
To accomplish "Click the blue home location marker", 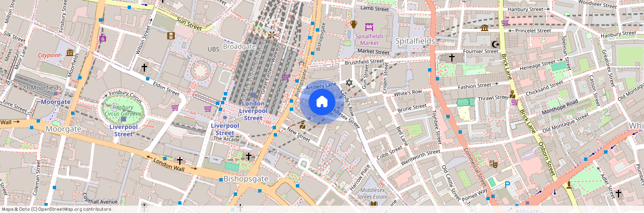I will (321, 102).
